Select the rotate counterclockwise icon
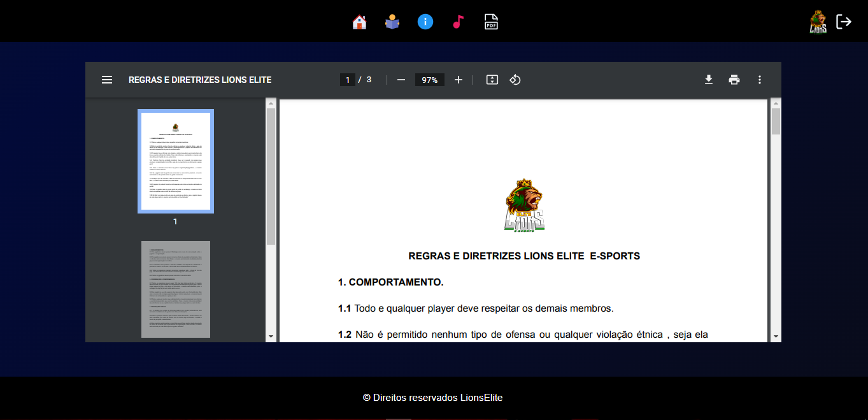This screenshot has height=420, width=868. [515, 80]
